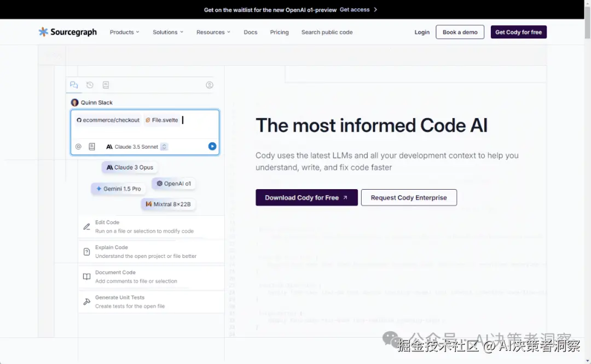This screenshot has height=364, width=591.
Task: Click Quinn Slack avatar
Action: click(x=74, y=102)
